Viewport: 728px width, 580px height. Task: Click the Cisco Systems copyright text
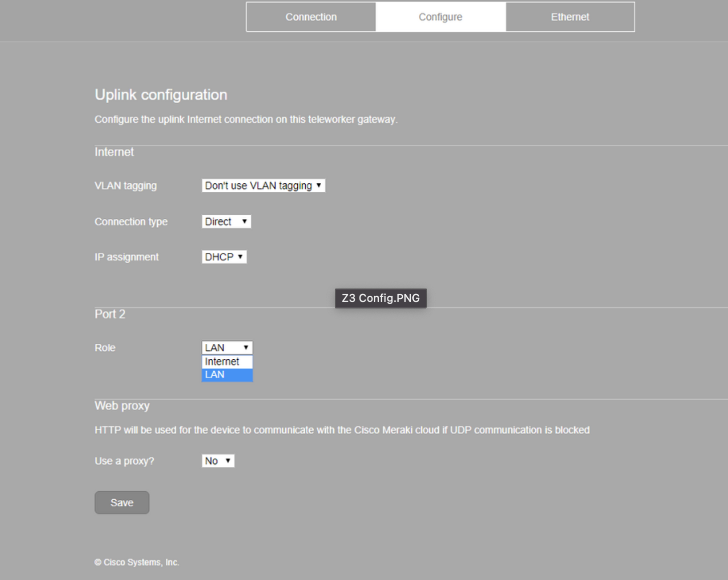click(137, 562)
